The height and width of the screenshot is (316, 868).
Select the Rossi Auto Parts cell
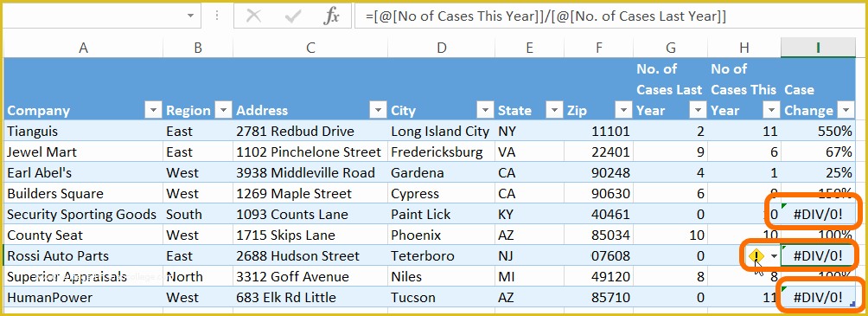click(83, 255)
